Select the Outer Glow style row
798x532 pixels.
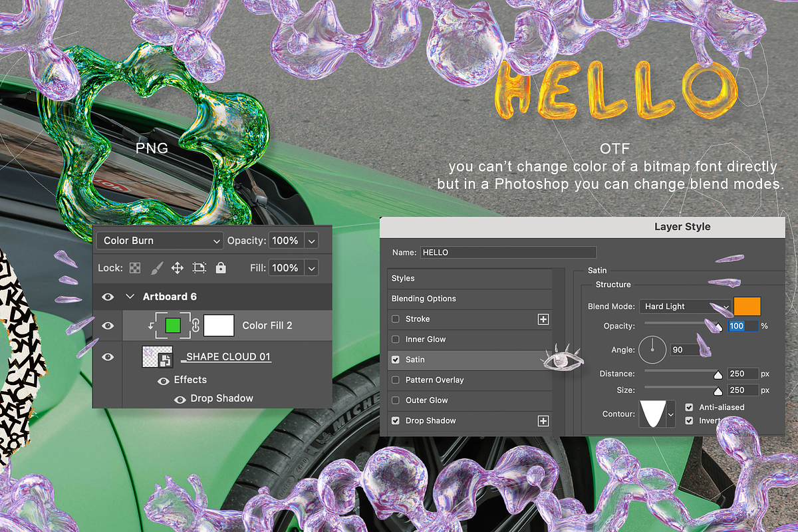pos(469,400)
